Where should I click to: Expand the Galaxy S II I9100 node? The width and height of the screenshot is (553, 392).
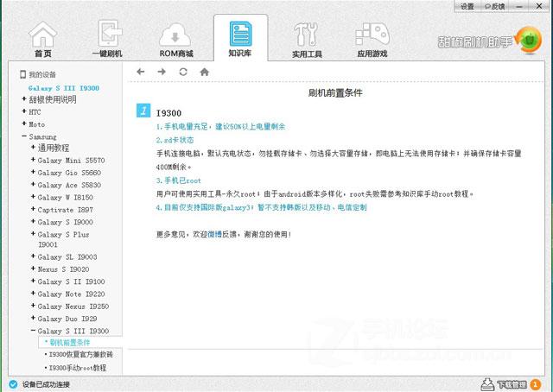click(33, 281)
